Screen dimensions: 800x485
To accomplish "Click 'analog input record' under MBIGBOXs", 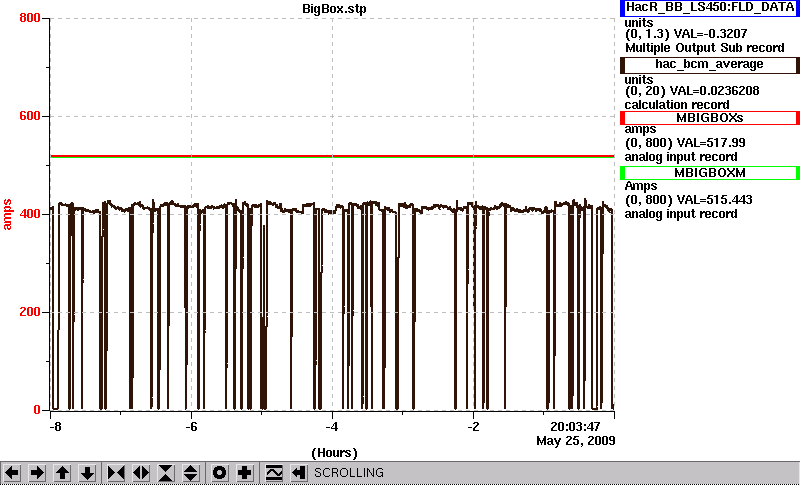I will [681, 157].
